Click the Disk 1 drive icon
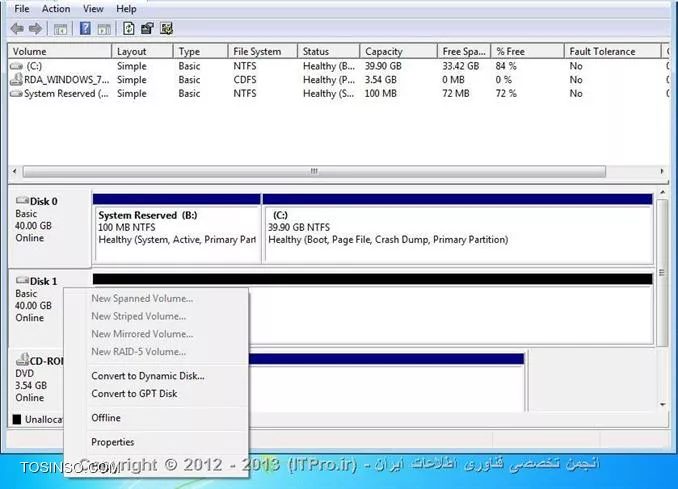Screen dimensions: 678x489 click(x=22, y=280)
